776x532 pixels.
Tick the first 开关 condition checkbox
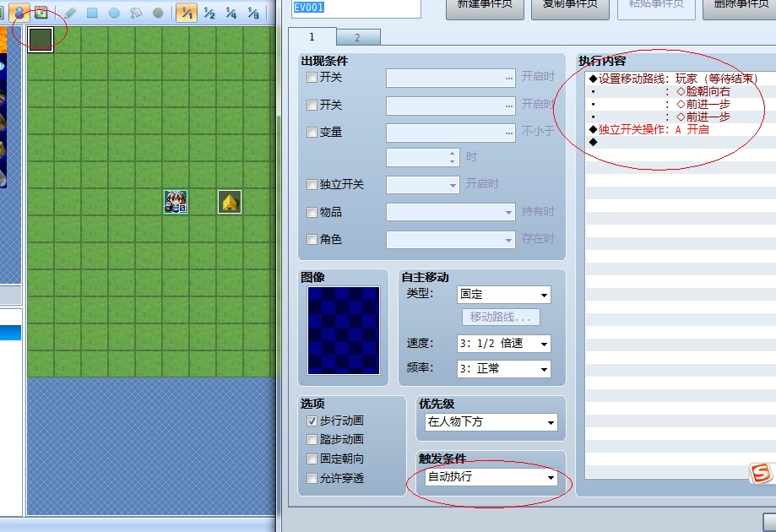point(312,77)
